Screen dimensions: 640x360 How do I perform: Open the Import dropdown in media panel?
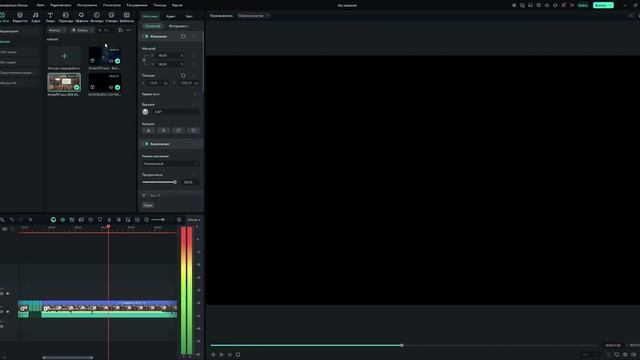[57, 30]
